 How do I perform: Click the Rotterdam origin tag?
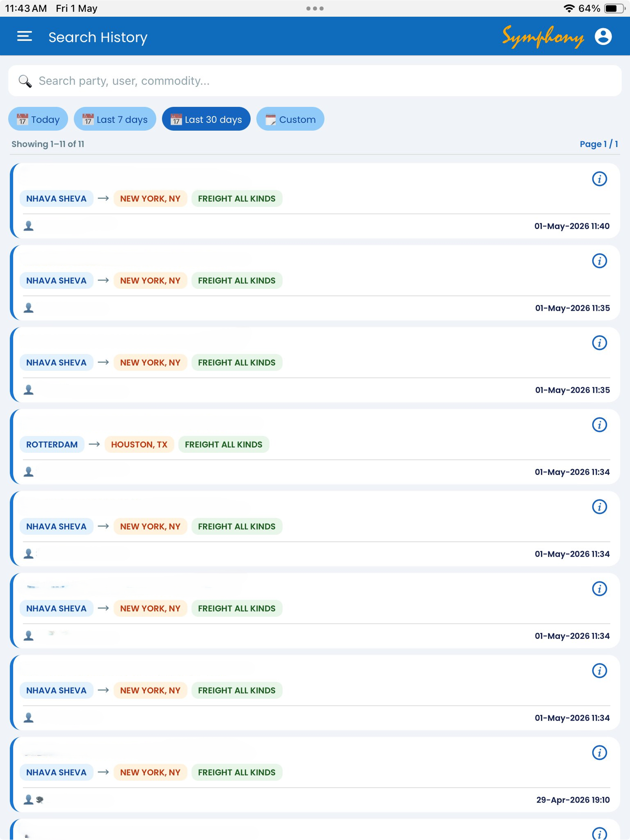[x=52, y=445]
